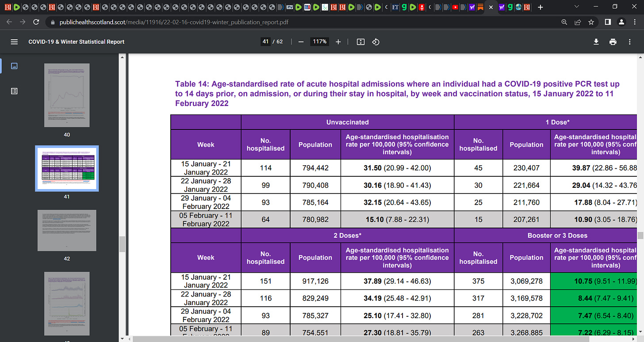644x342 pixels.
Task: Download the PDF file
Action: 596,42
